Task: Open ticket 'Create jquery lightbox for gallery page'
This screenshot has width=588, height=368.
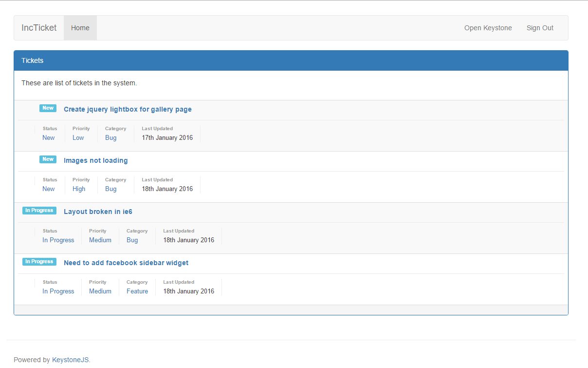Action: pos(128,109)
